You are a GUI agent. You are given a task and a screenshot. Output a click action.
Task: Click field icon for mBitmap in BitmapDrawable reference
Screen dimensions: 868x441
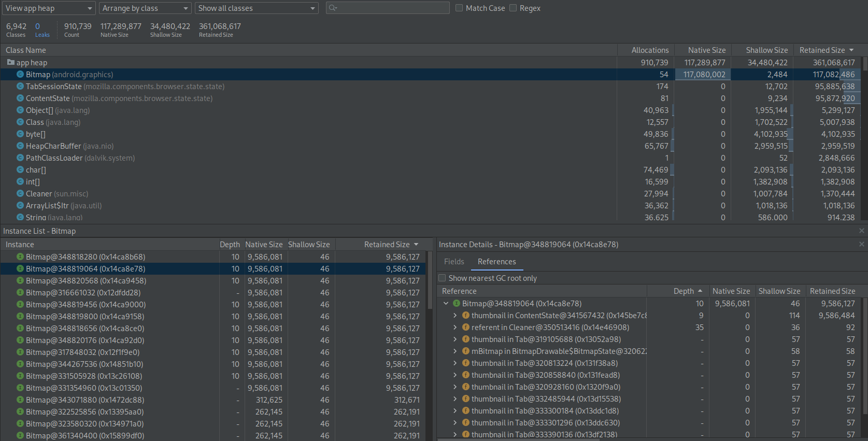[466, 351]
